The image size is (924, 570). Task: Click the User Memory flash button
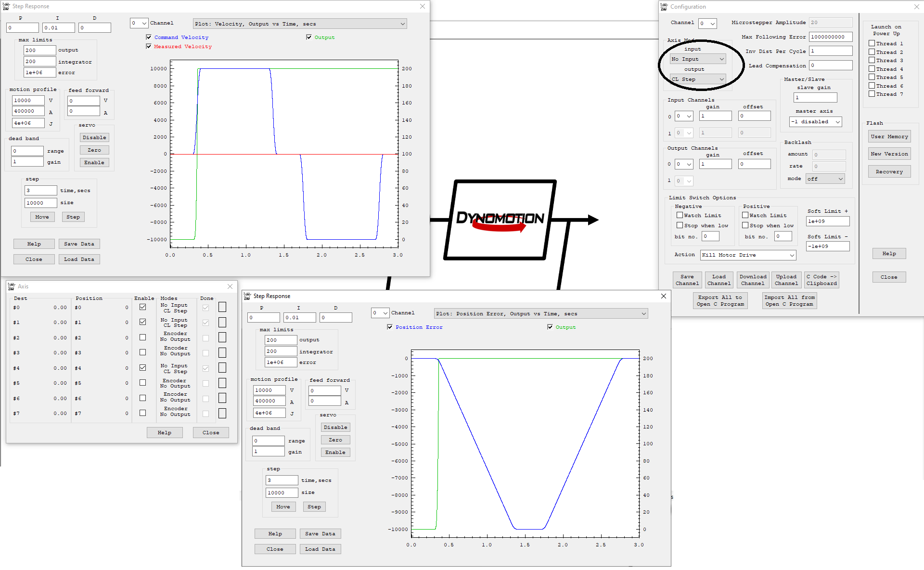tap(889, 137)
